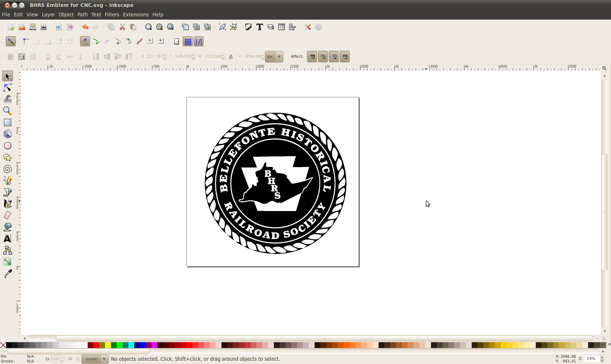The height and width of the screenshot is (364, 611).
Task: Open the Edit menu
Action: 18,15
